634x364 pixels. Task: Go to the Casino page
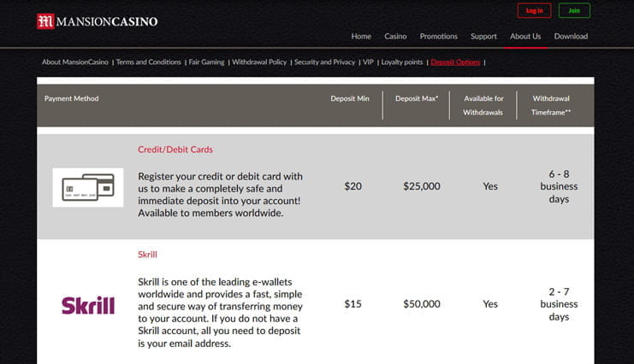click(395, 37)
